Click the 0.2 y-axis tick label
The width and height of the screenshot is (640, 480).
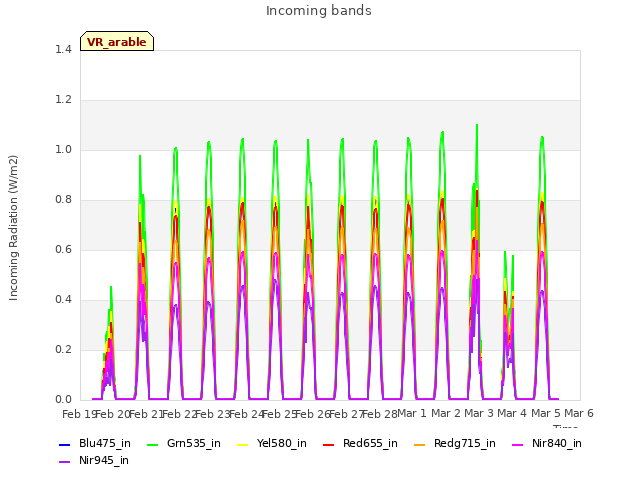point(63,349)
